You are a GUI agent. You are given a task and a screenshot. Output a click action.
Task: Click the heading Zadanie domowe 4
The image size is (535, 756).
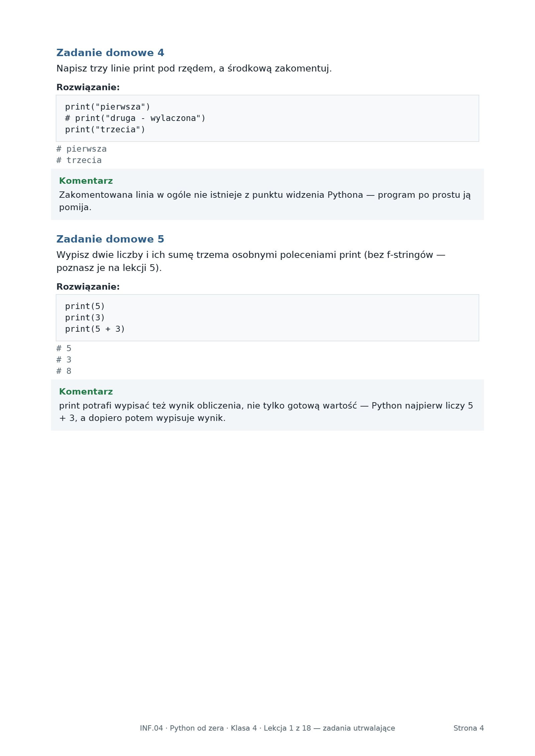[110, 53]
